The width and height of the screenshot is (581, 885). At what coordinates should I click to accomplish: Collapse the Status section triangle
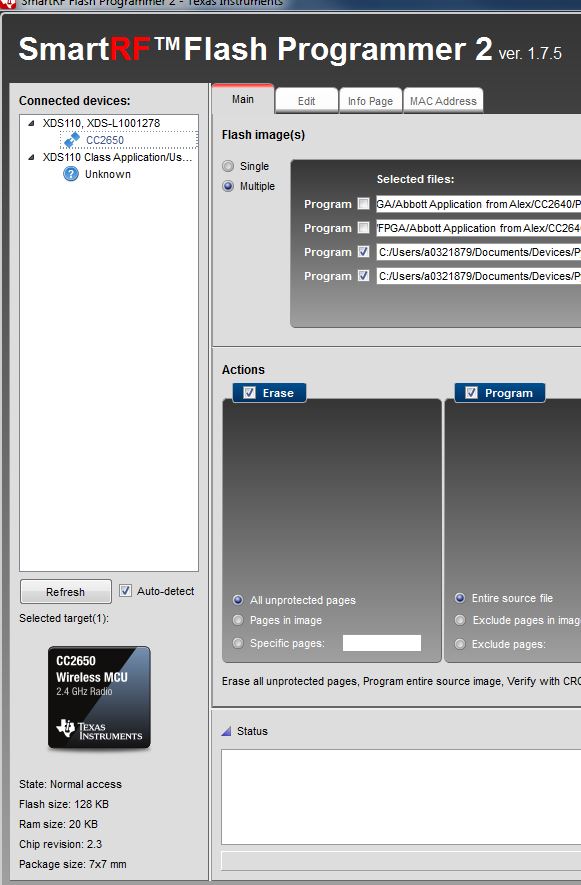pyautogui.click(x=226, y=731)
